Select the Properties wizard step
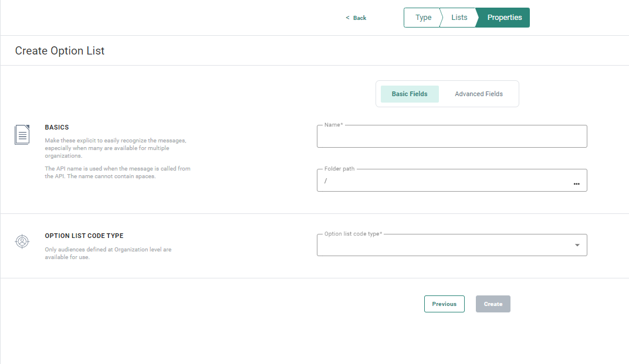629x364 pixels. point(504,18)
